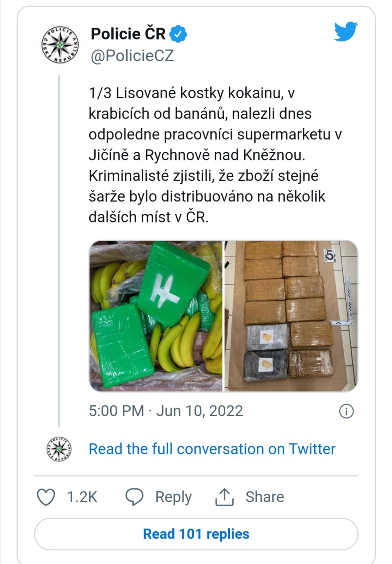The height and width of the screenshot is (564, 392).
Task: Open the 5:00 PM Jun 10, 2022 timestamp
Action: click(x=166, y=411)
